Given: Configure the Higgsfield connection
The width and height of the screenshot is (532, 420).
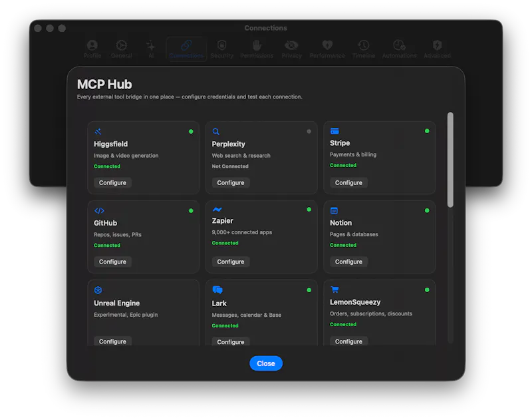Looking at the screenshot, I should [x=112, y=182].
